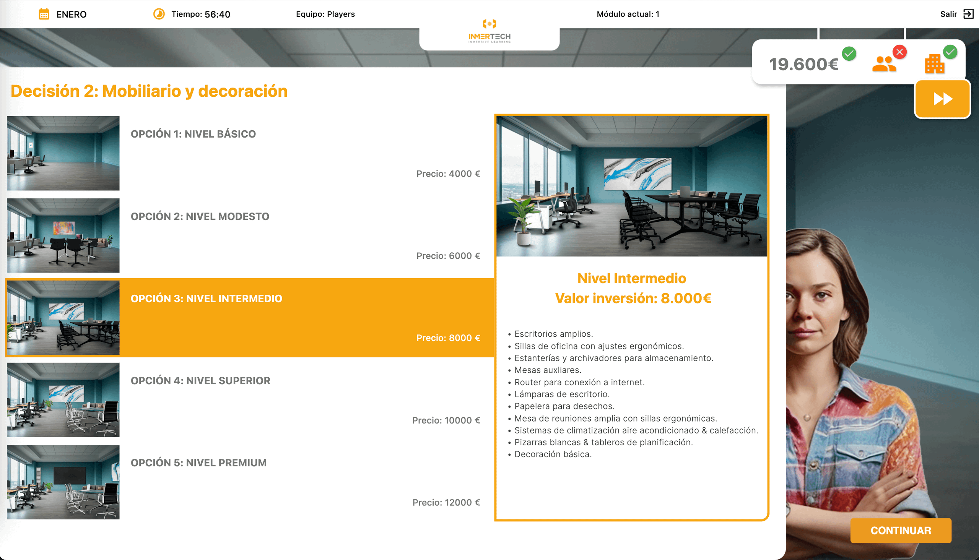Click the 19.600€ budget display
Screen dimensions: 979x560
(x=803, y=64)
